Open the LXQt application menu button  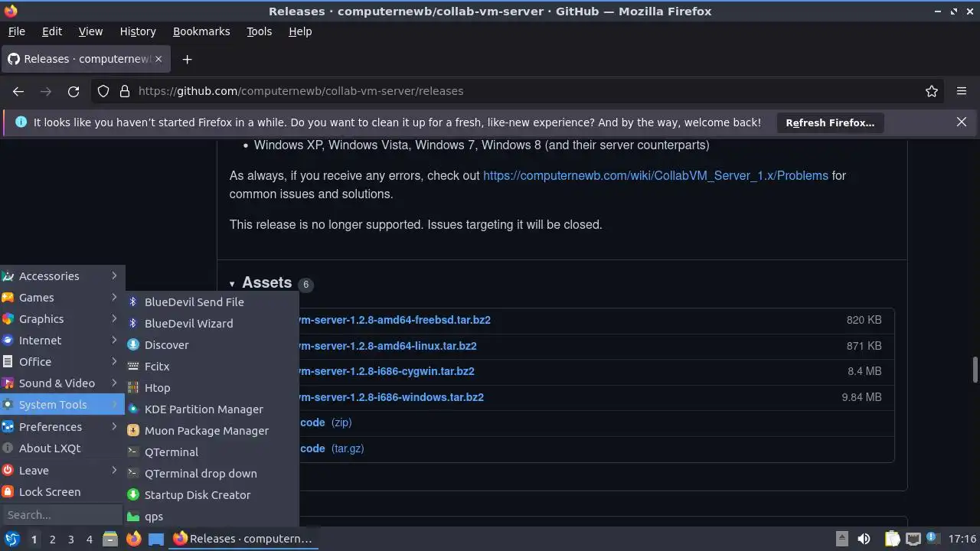click(x=11, y=539)
